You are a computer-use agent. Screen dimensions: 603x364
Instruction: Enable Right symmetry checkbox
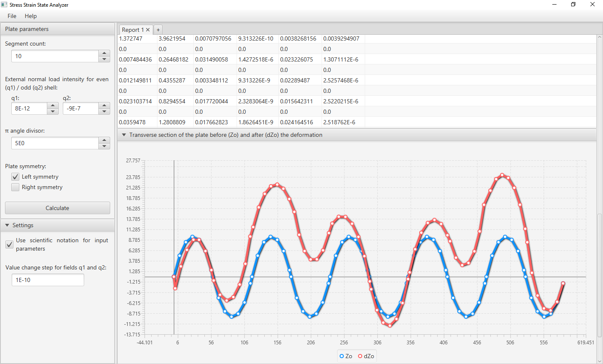(x=15, y=187)
